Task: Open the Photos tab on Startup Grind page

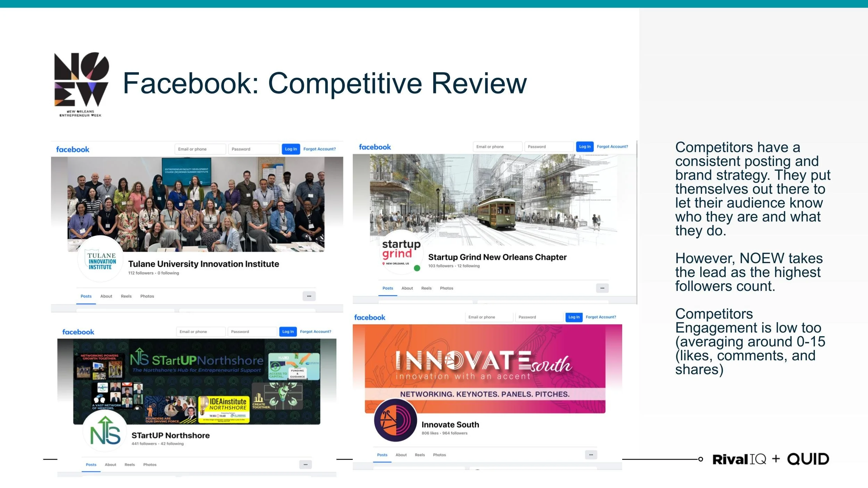Action: [x=446, y=288]
